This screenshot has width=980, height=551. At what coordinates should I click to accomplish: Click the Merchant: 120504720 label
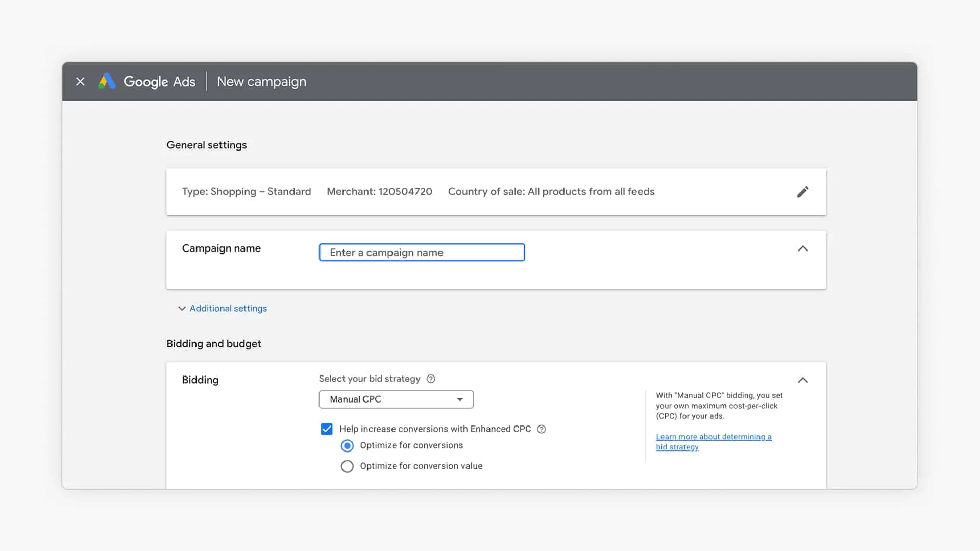(x=379, y=192)
